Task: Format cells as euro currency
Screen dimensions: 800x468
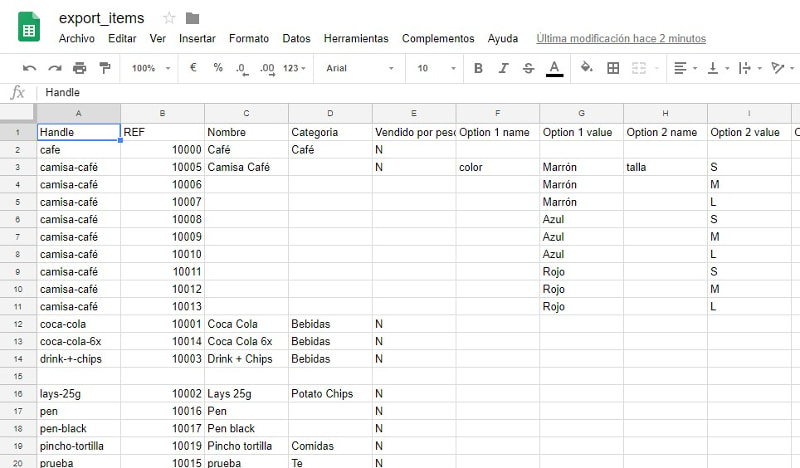Action: tap(193, 67)
